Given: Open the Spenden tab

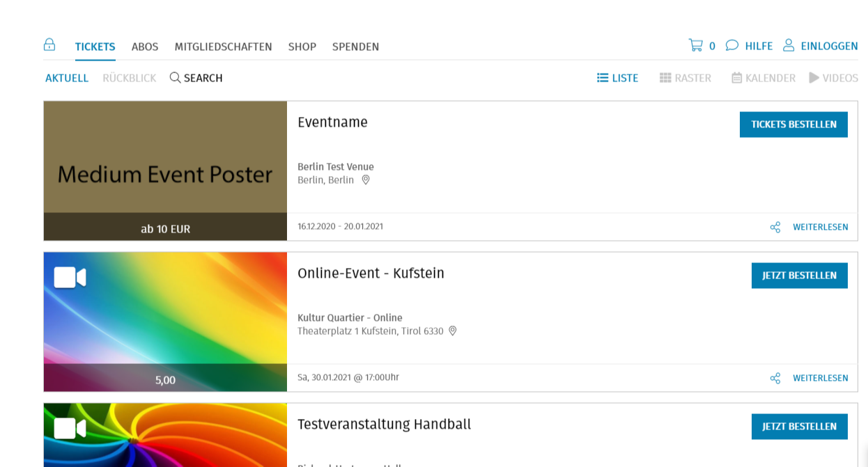Looking at the screenshot, I should (x=355, y=47).
